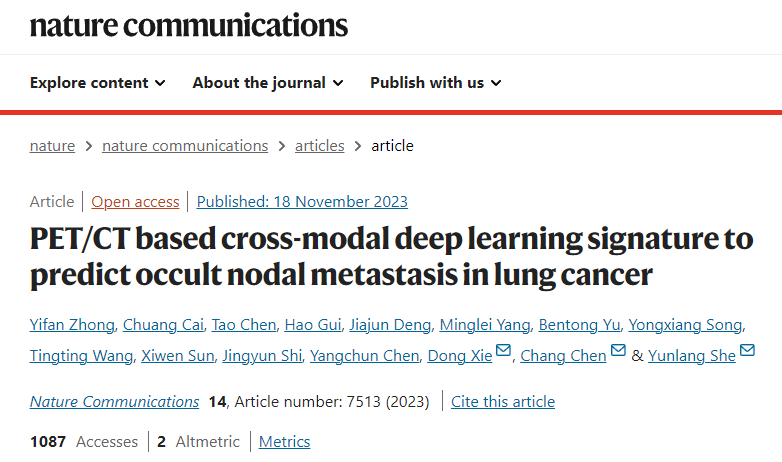
Task: Click the envelope icon beside Chang Chen
Action: (x=618, y=351)
